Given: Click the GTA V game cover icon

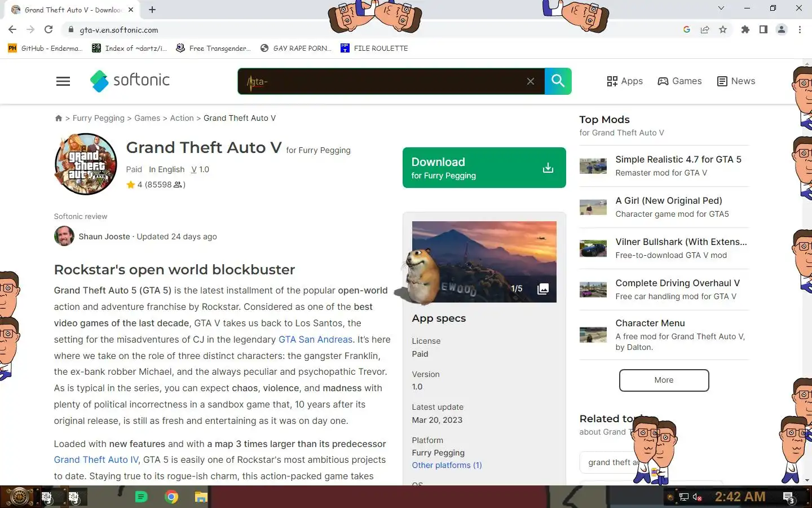Looking at the screenshot, I should (x=86, y=164).
